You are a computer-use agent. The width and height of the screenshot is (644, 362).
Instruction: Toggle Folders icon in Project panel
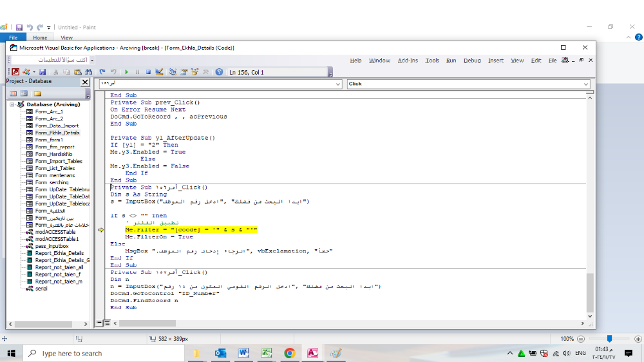pos(37,93)
